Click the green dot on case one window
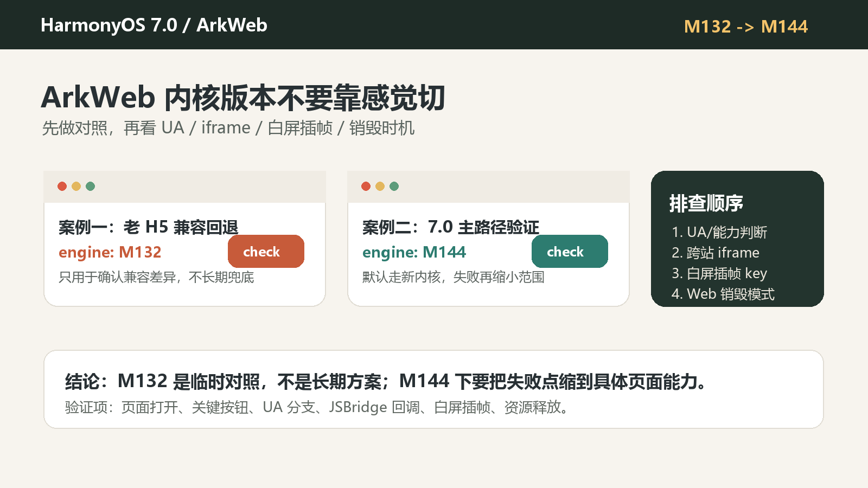The width and height of the screenshot is (868, 488). click(90, 187)
